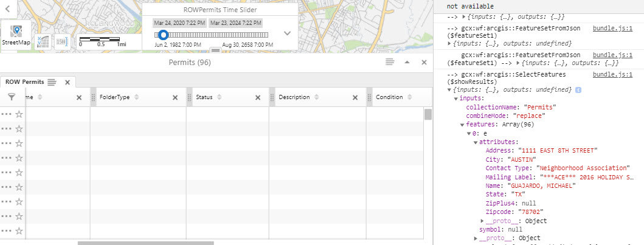Remove the FolderType column

[x=175, y=98]
